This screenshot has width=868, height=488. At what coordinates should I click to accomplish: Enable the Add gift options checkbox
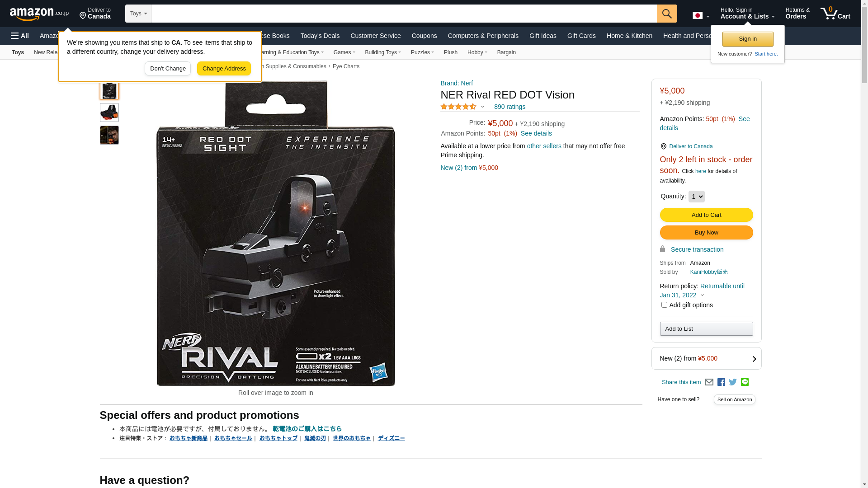point(664,305)
